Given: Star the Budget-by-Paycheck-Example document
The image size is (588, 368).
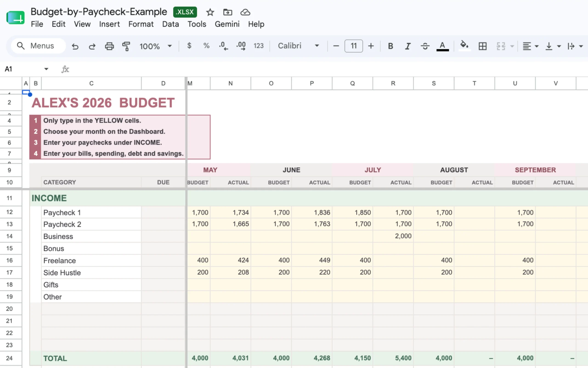Looking at the screenshot, I should coord(210,12).
